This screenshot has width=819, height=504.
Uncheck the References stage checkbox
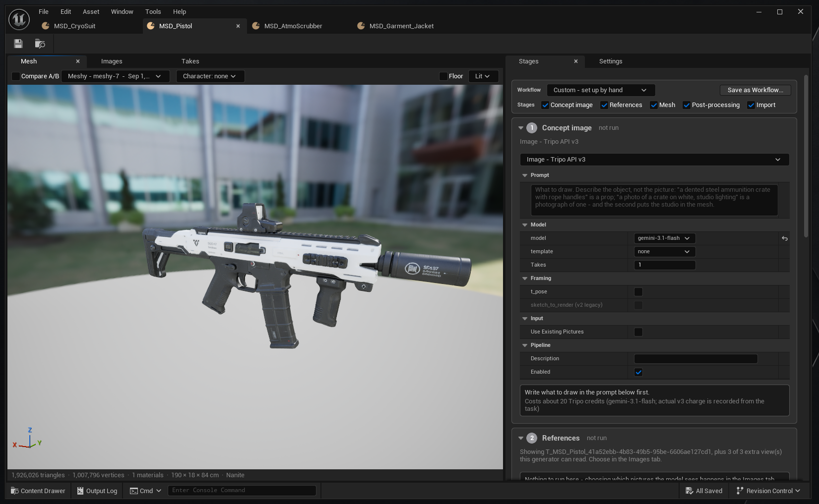click(604, 105)
